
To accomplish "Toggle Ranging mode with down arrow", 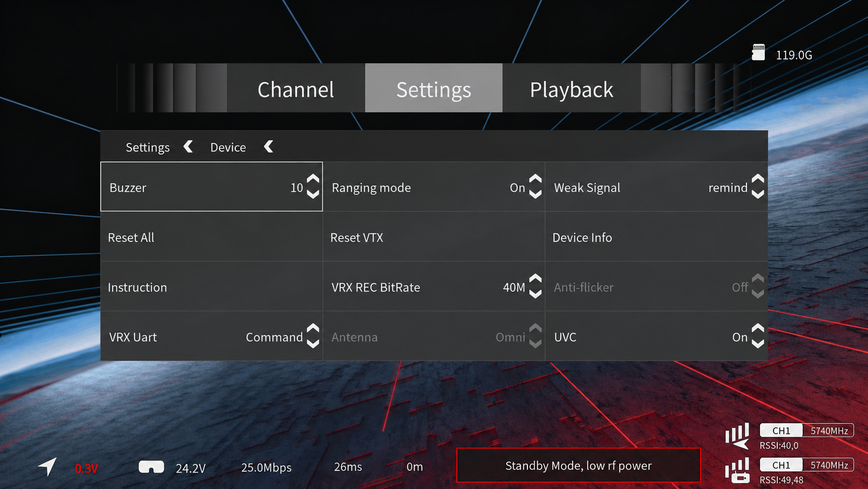I will point(535,194).
